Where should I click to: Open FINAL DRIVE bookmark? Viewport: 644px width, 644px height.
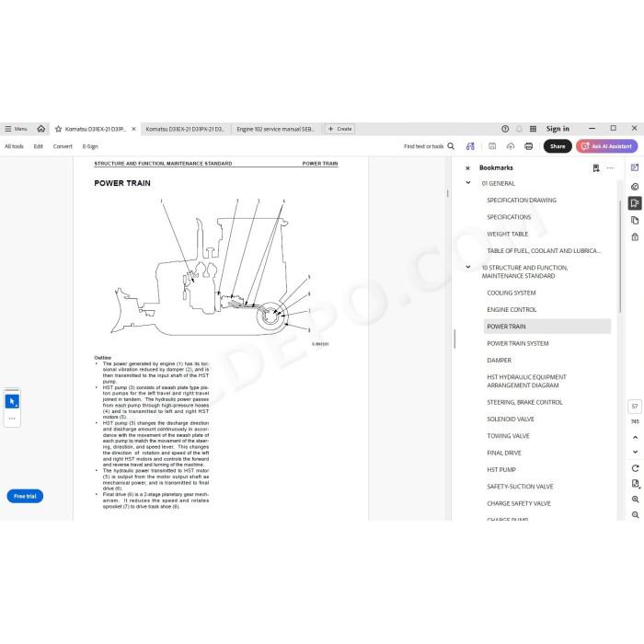tap(504, 453)
